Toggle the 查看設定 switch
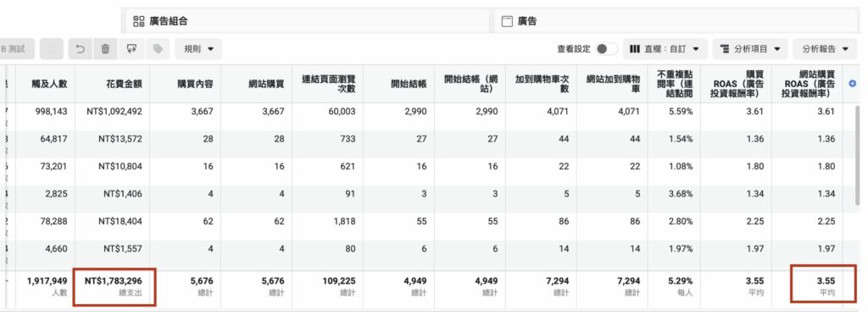 [606, 49]
